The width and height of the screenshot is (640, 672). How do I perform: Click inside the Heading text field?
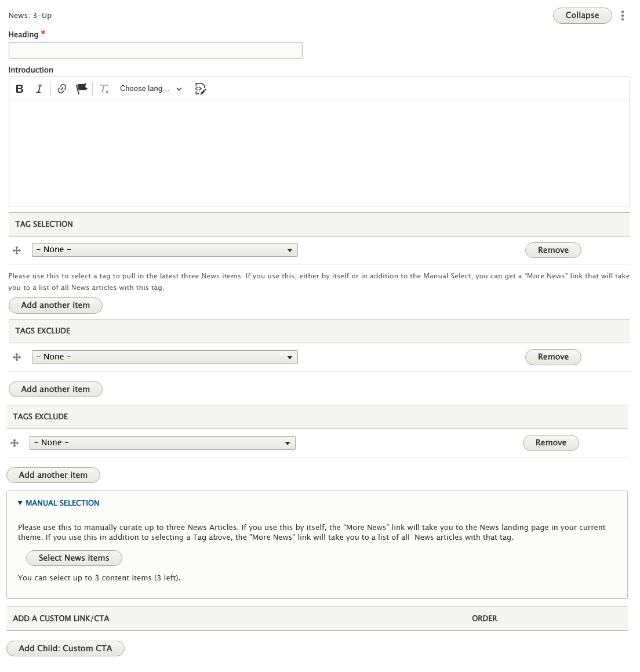[155, 50]
